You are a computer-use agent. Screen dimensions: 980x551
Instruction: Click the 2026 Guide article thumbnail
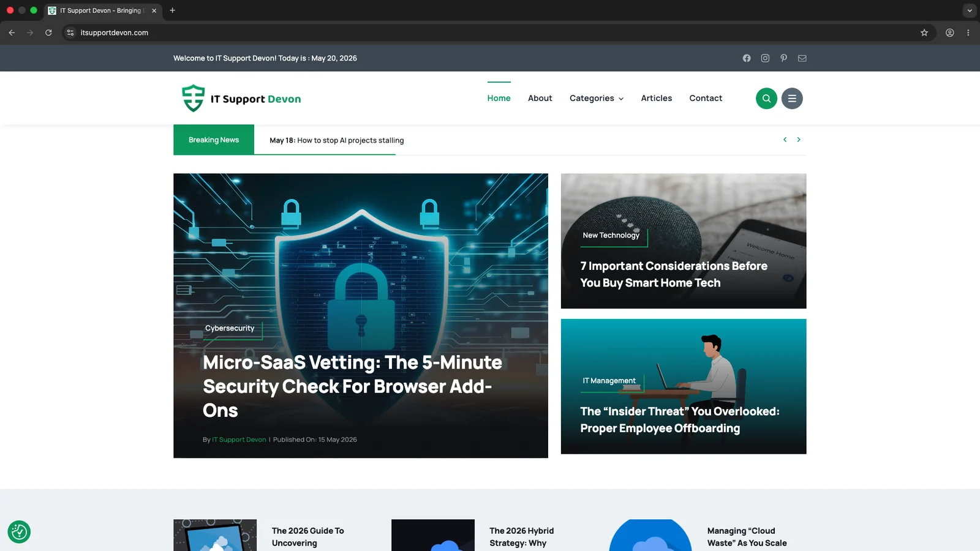tap(215, 535)
